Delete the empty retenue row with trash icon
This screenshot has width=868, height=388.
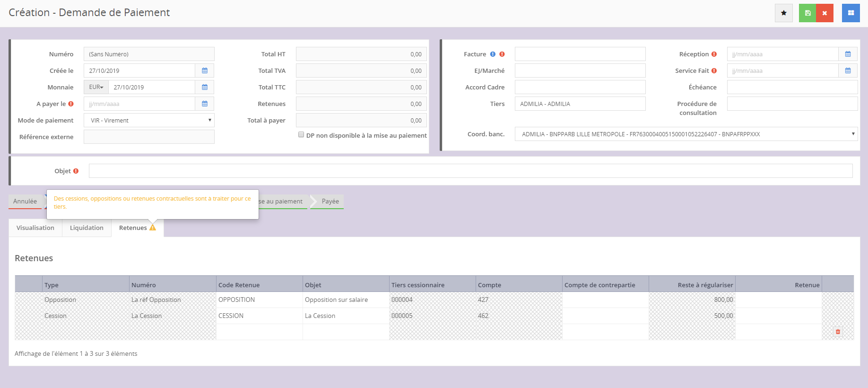pyautogui.click(x=838, y=332)
